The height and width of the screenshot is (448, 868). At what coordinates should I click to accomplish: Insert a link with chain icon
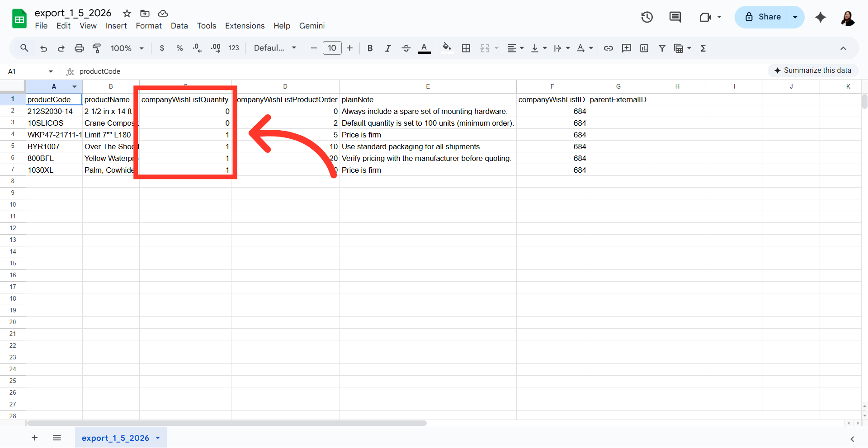pyautogui.click(x=609, y=48)
